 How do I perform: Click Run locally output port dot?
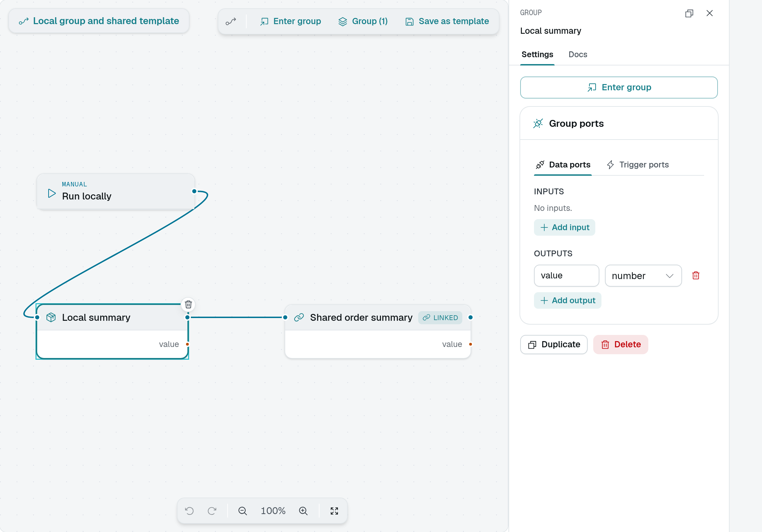pyautogui.click(x=194, y=191)
